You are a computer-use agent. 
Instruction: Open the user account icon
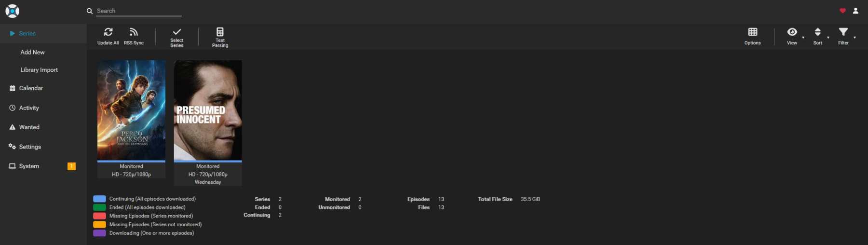click(x=855, y=11)
